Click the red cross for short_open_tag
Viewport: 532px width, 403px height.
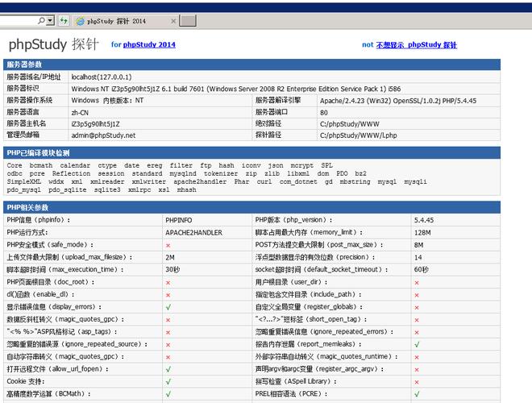tap(417, 320)
